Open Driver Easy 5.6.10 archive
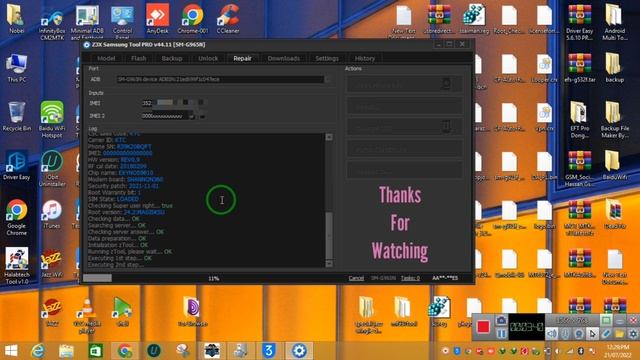The height and width of the screenshot is (360, 640). [579, 22]
